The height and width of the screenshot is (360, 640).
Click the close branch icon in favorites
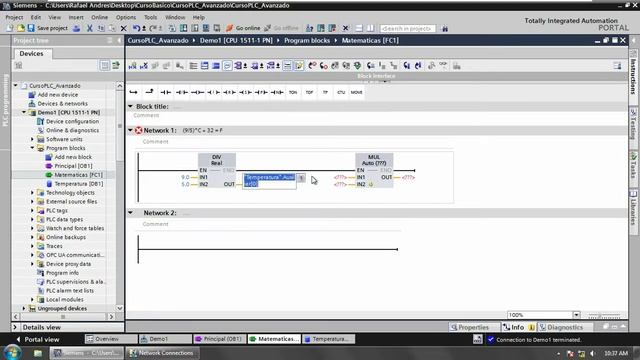(149, 92)
